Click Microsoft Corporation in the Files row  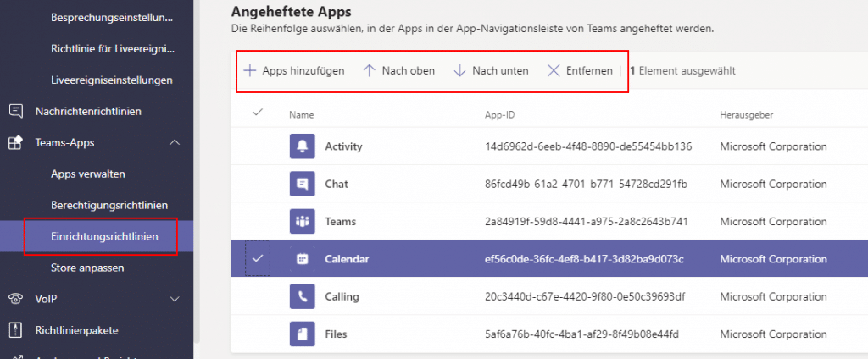click(x=773, y=334)
